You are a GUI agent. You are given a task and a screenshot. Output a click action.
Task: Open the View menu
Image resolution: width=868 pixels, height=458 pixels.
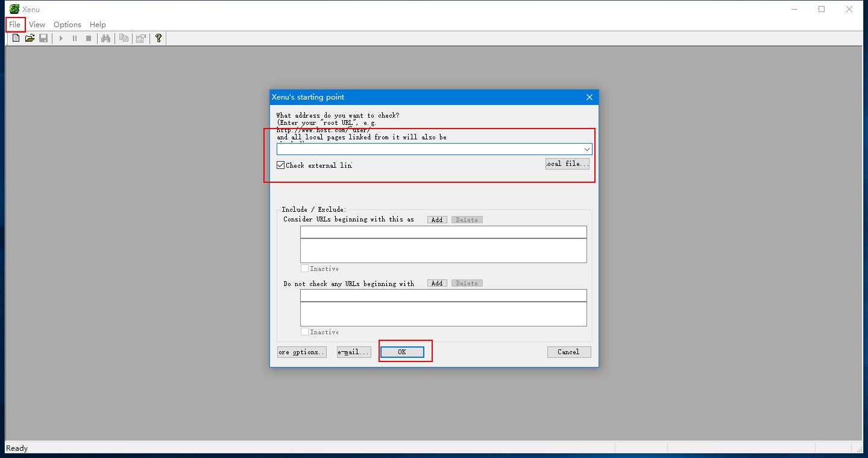point(37,24)
